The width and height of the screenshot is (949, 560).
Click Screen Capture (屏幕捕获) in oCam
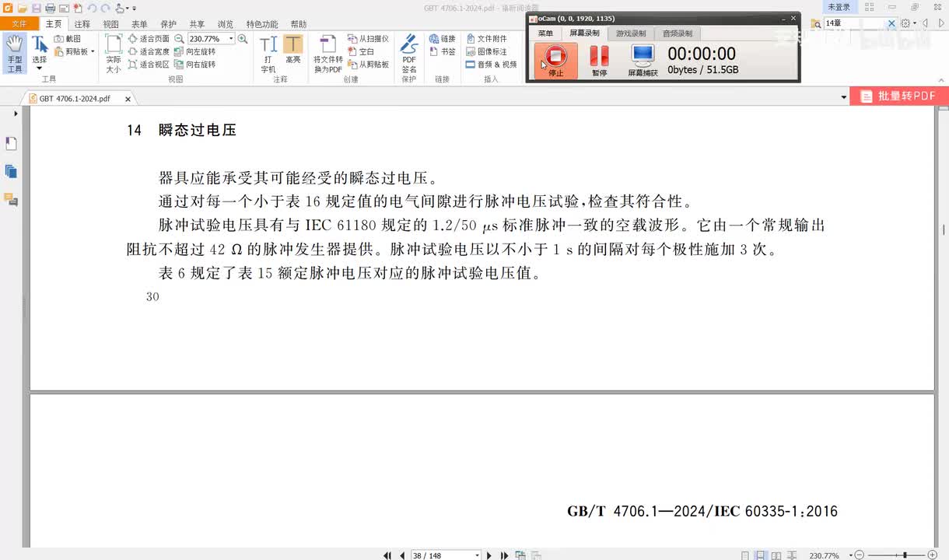643,60
